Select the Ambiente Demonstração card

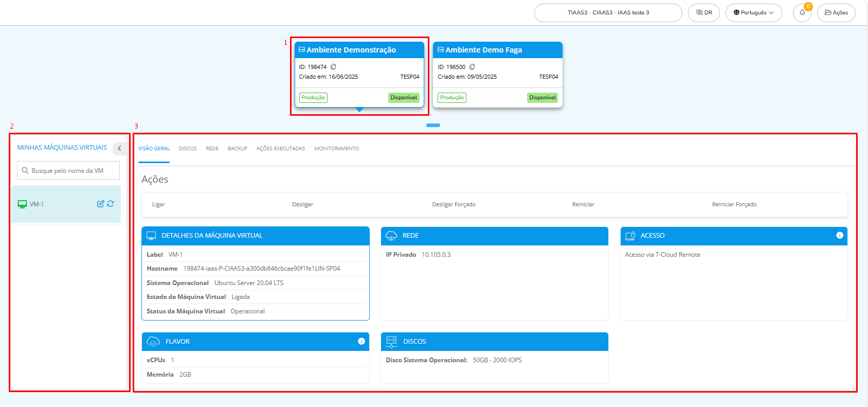(x=359, y=75)
